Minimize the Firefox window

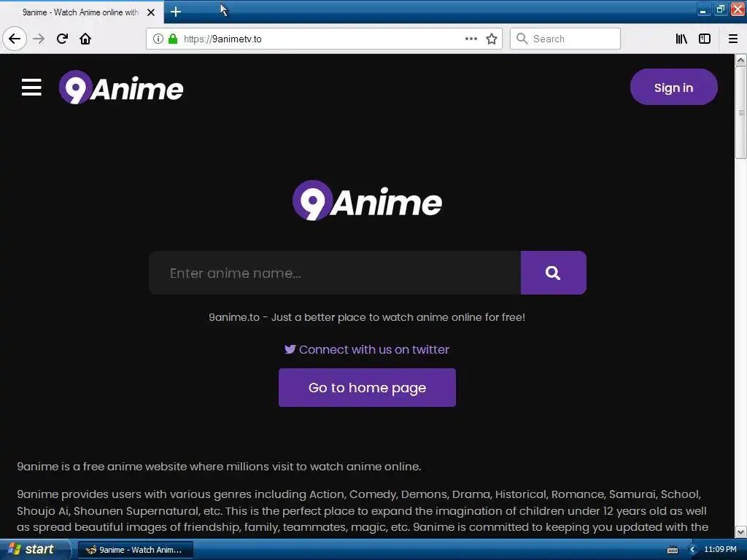coord(703,9)
